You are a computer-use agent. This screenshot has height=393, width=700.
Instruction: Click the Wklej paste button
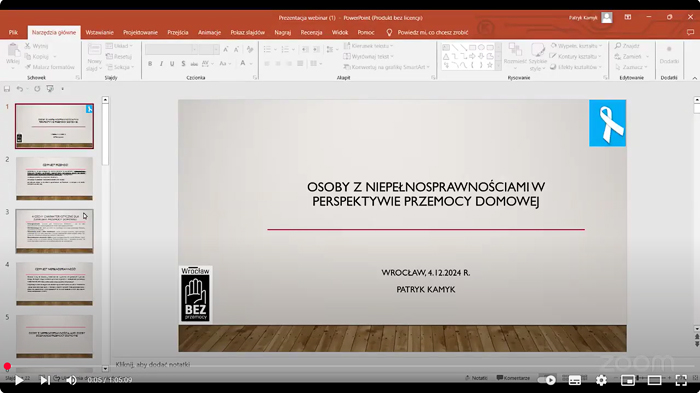point(12,56)
